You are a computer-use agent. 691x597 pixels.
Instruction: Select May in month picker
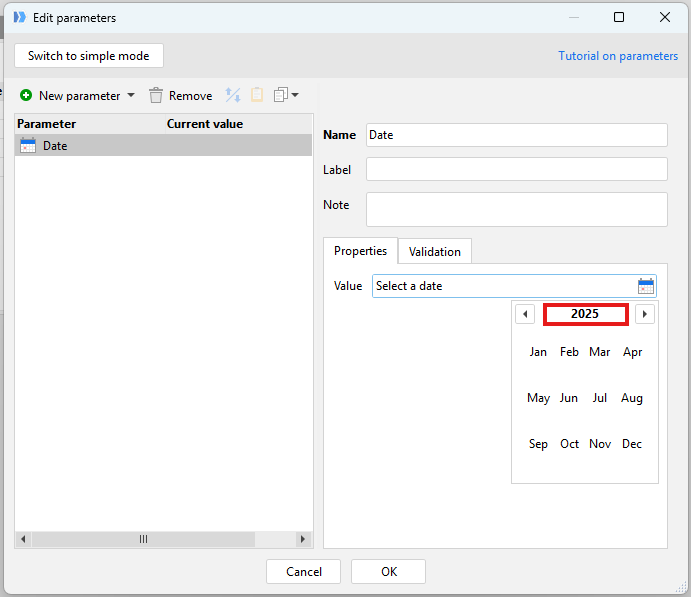[538, 398]
